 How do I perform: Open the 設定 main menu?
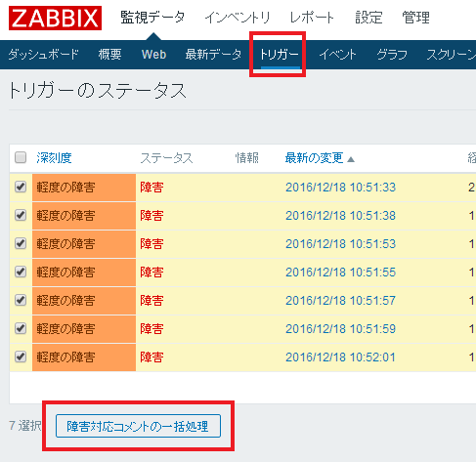pos(368,18)
